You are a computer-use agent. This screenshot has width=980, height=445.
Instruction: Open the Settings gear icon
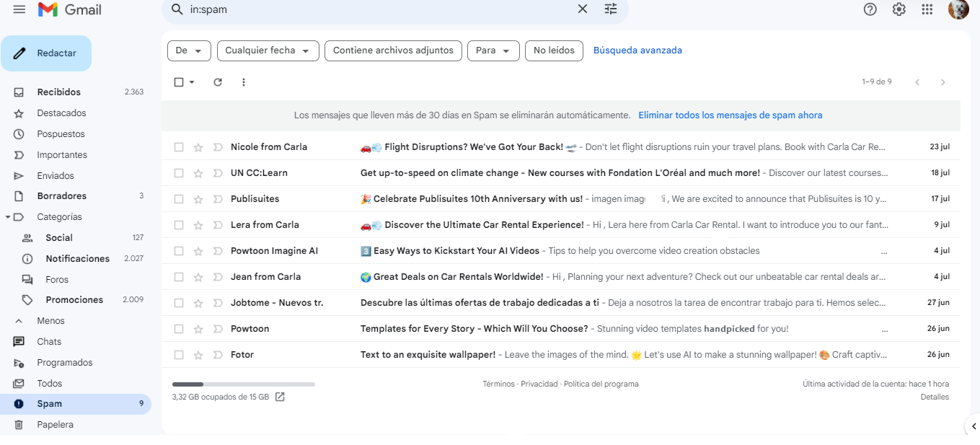899,9
